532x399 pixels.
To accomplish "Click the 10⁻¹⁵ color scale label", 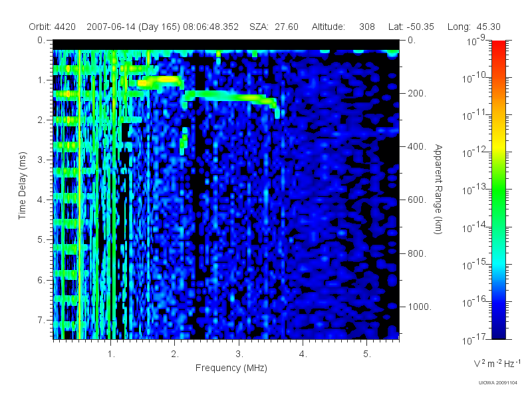I will click(475, 264).
